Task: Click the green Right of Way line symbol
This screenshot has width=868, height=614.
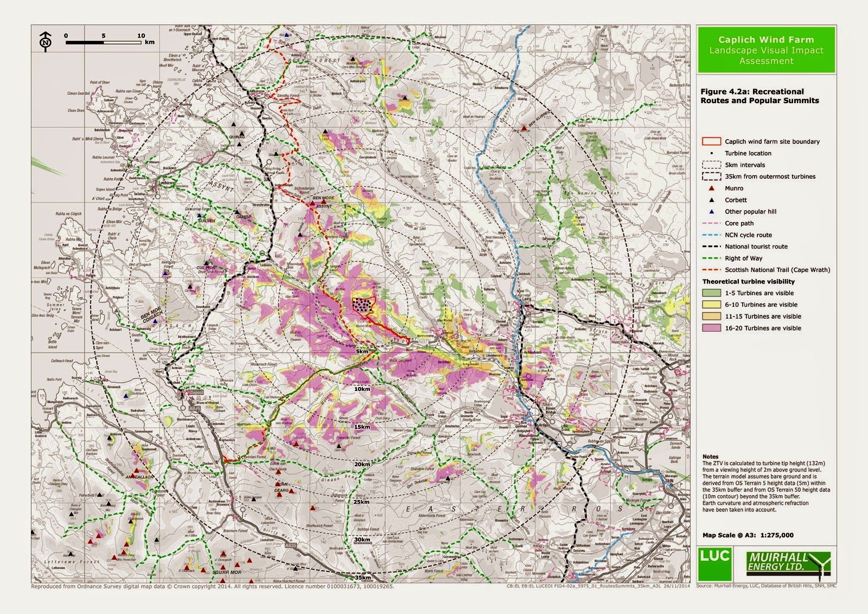Action: pos(711,258)
